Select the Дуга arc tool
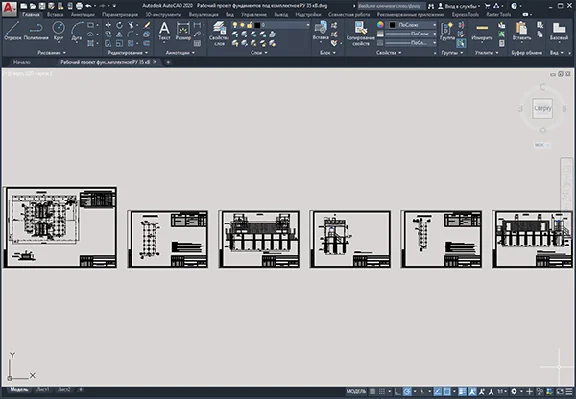 76,30
